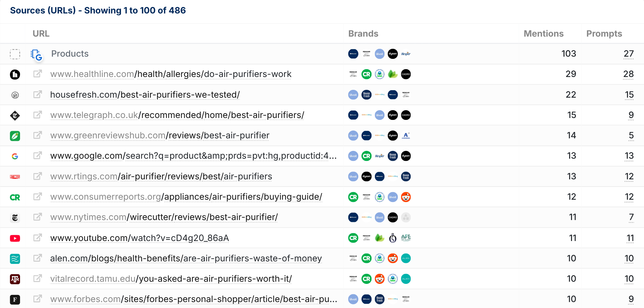Open external link icon for housefresh row

point(38,95)
